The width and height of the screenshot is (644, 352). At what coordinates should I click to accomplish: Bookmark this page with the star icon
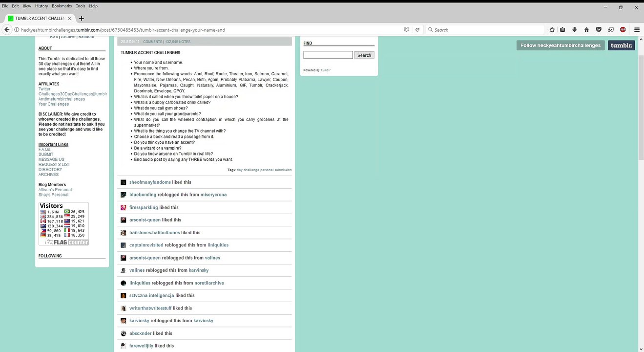(x=552, y=30)
